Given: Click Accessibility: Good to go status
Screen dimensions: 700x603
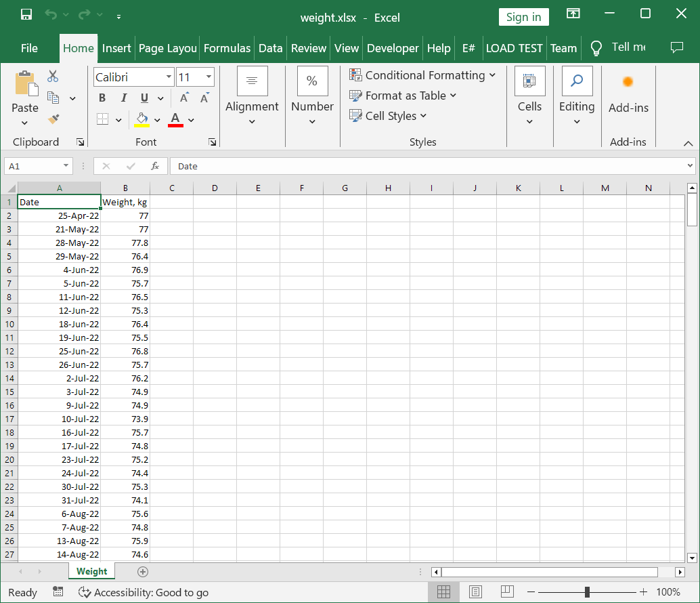Looking at the screenshot, I should 144,592.
